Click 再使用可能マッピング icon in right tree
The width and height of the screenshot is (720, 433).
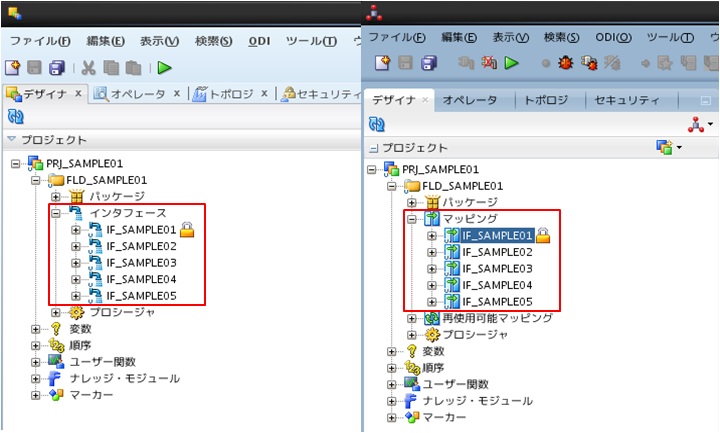pyautogui.click(x=432, y=318)
